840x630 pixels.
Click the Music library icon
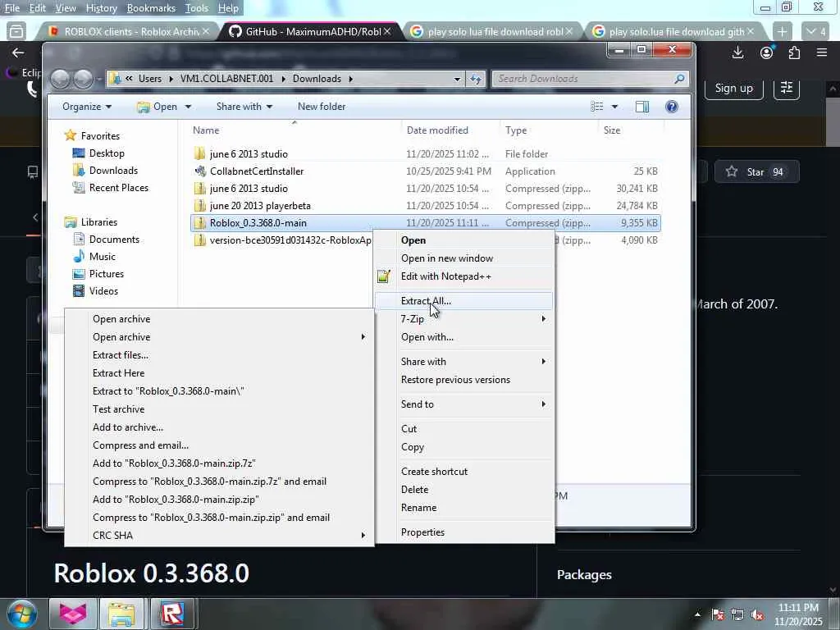pos(79,257)
